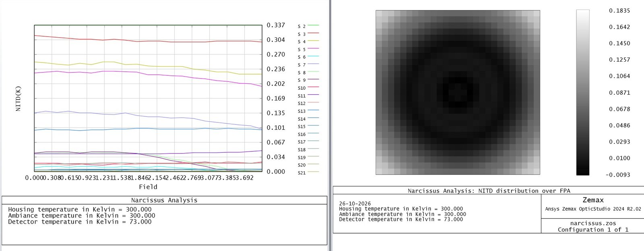Pick the S12 legend entry
This screenshot has width=644, height=251.
pos(308,103)
